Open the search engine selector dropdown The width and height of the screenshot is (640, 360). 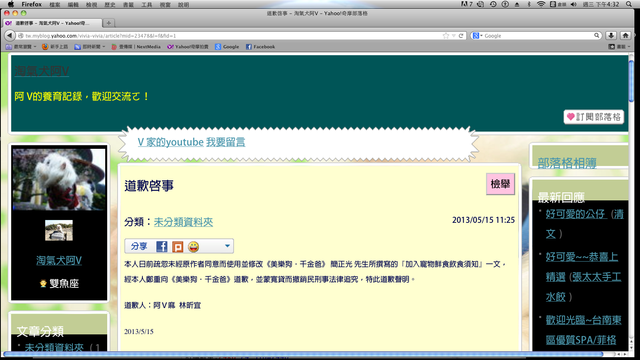[x=477, y=36]
